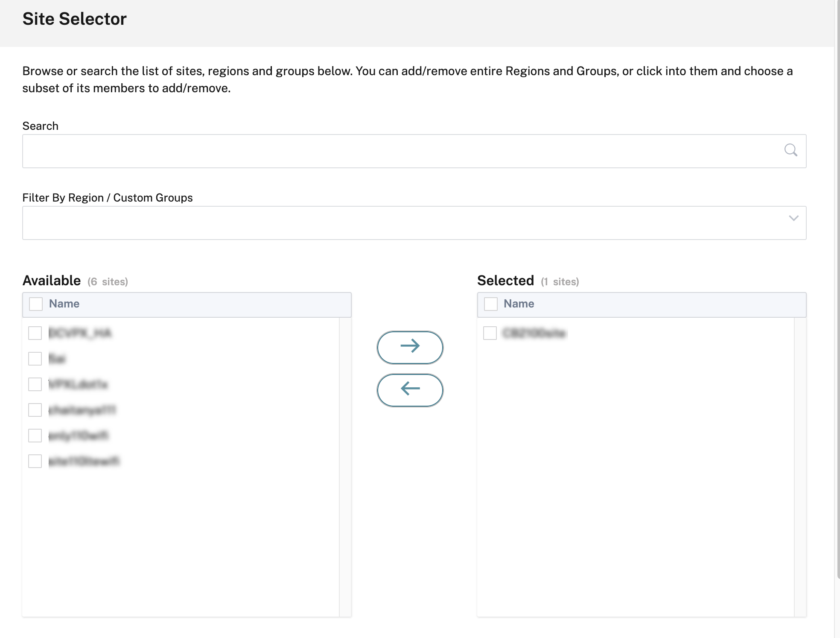
Task: Click the Available list vertical scrollbar
Action: click(345, 467)
